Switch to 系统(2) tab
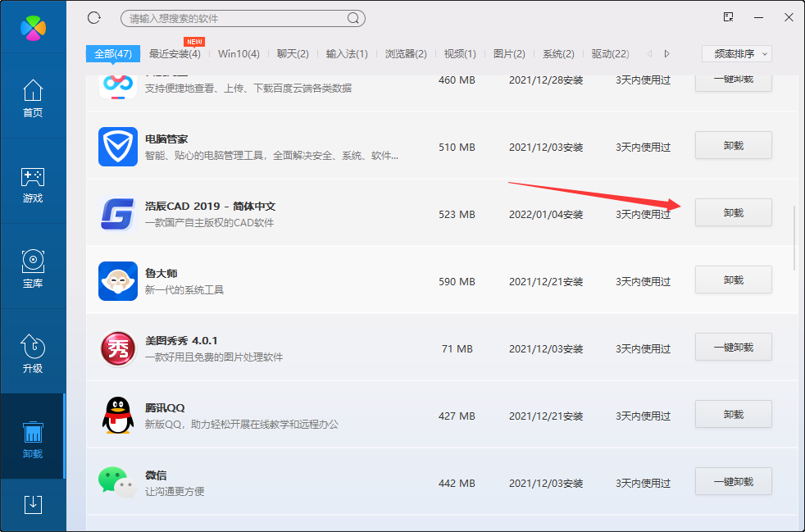 pos(558,53)
